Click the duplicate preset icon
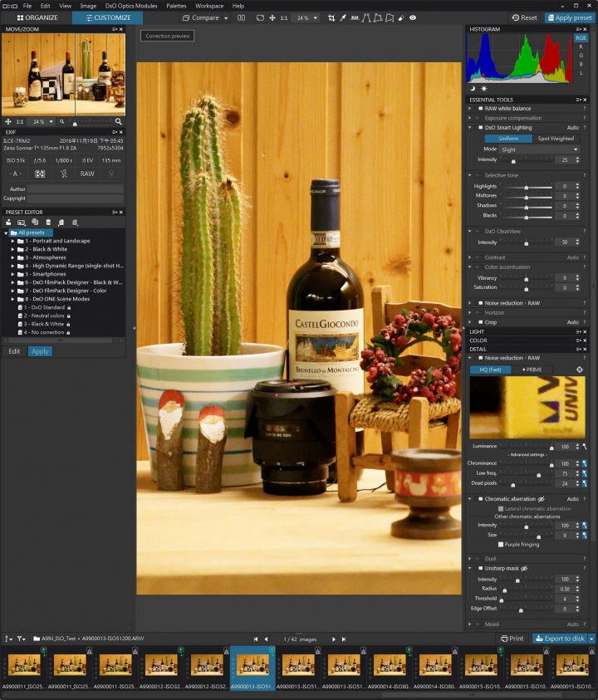Image resolution: width=598 pixels, height=700 pixels. (35, 223)
